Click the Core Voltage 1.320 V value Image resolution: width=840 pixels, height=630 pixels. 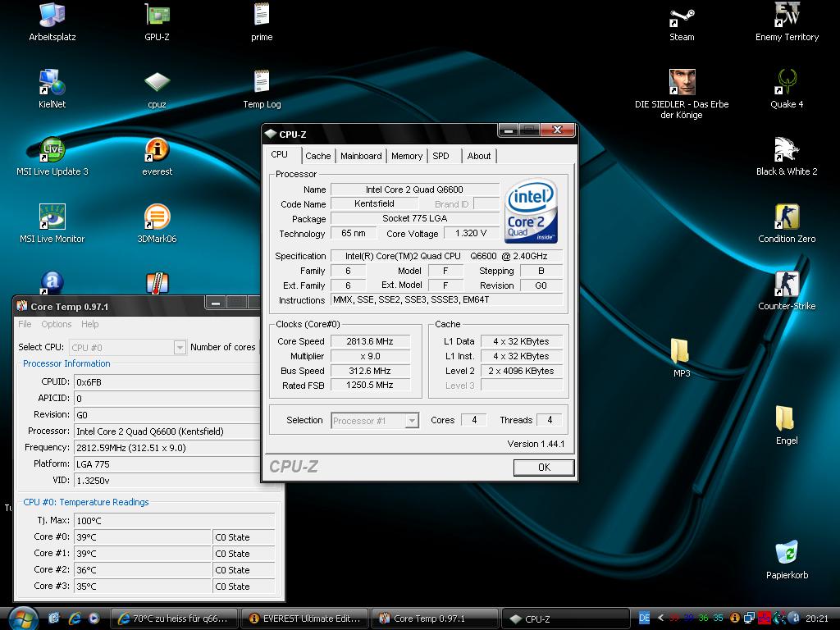pyautogui.click(x=471, y=233)
